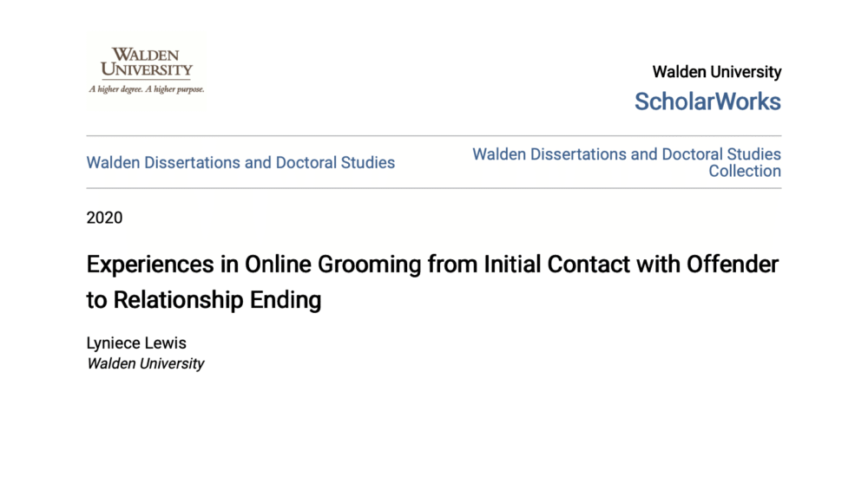Click the 2020 publication year
The height and width of the screenshot is (490, 868).
(x=104, y=218)
